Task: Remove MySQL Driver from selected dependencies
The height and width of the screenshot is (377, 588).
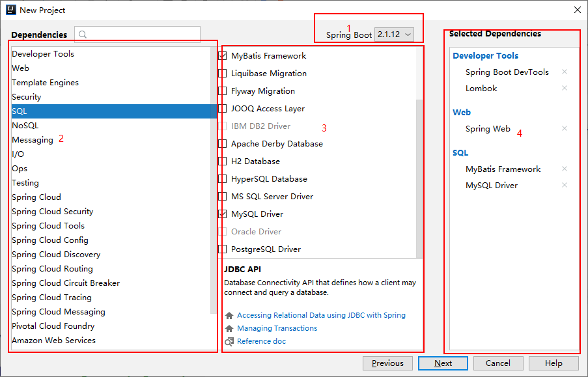Action: [x=565, y=185]
